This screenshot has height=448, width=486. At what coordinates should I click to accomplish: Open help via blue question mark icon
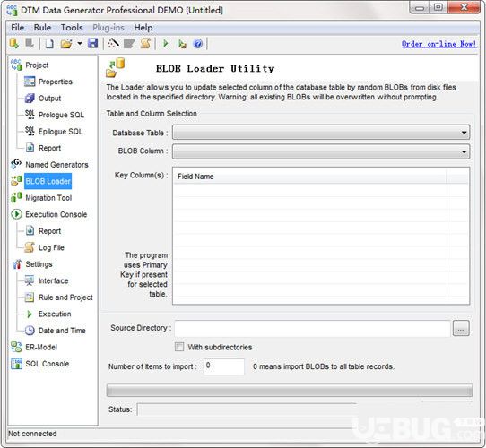(198, 44)
